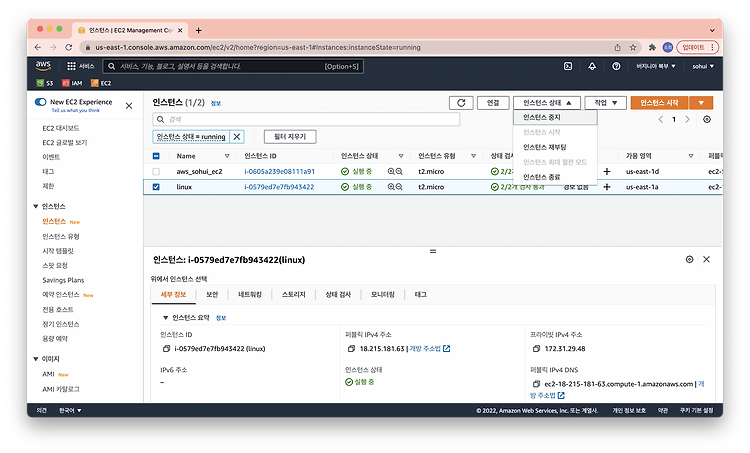The image size is (750, 453).
Task: Click the instances search field
Action: point(306,119)
